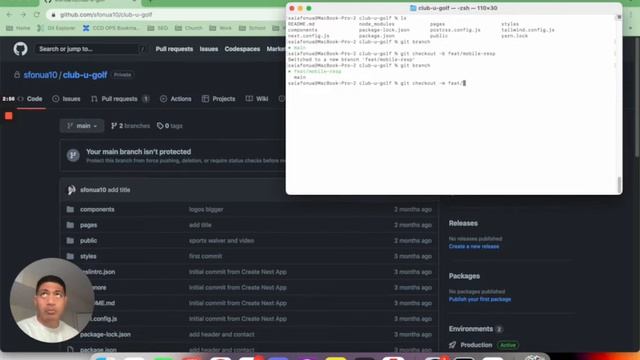640x360 pixels.
Task: Open the Environments heading link
Action: [471, 329]
